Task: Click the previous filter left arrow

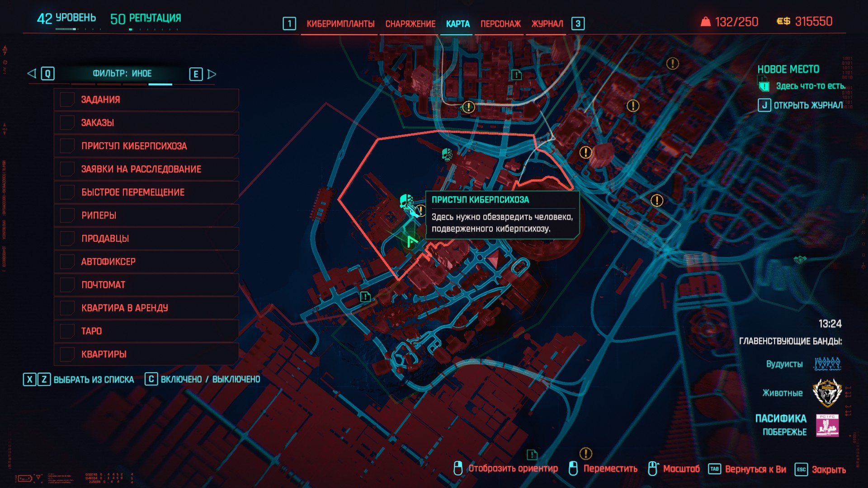Action: [32, 73]
